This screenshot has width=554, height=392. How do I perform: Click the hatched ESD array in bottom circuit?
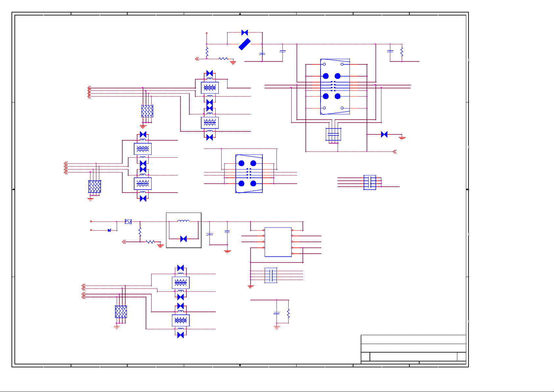point(121,311)
